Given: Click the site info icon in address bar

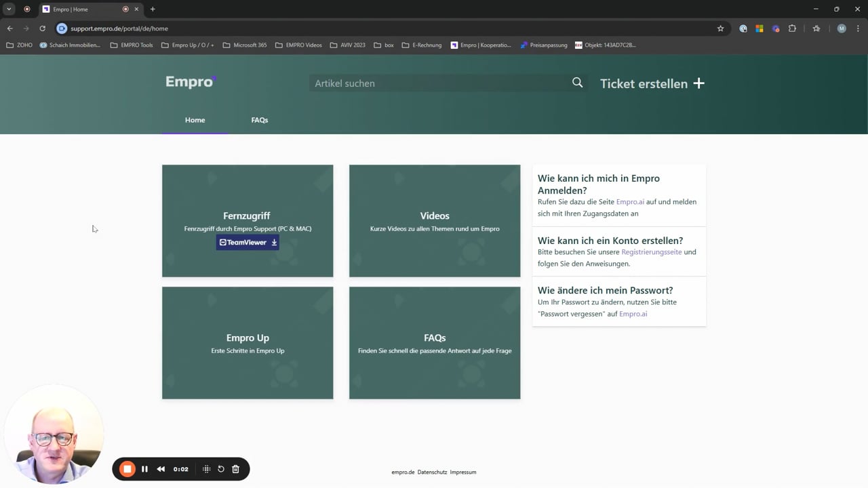Looking at the screenshot, I should point(62,28).
